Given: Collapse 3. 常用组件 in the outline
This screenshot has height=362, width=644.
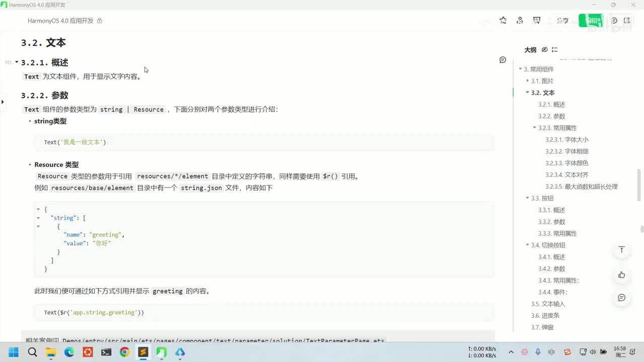Looking at the screenshot, I should (x=521, y=69).
